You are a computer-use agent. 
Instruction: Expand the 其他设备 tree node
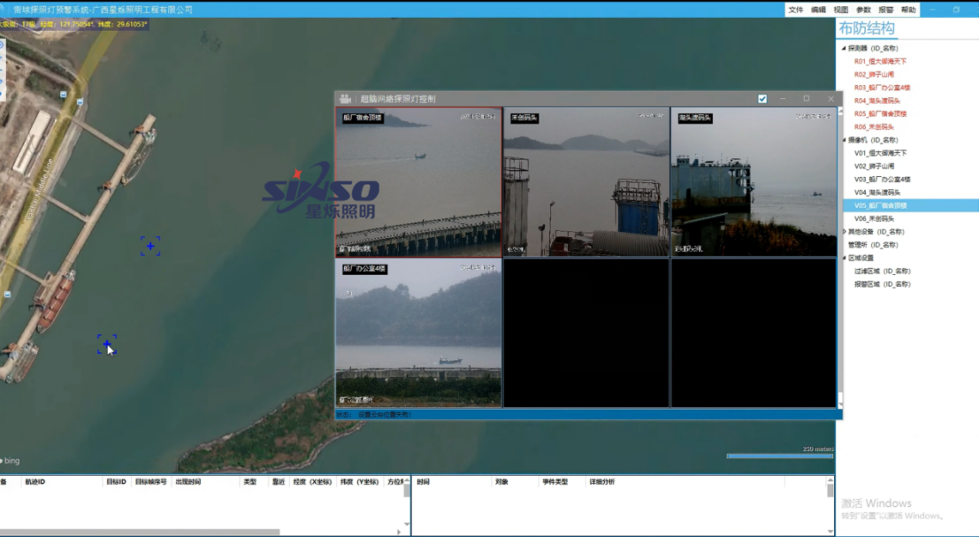(x=842, y=232)
